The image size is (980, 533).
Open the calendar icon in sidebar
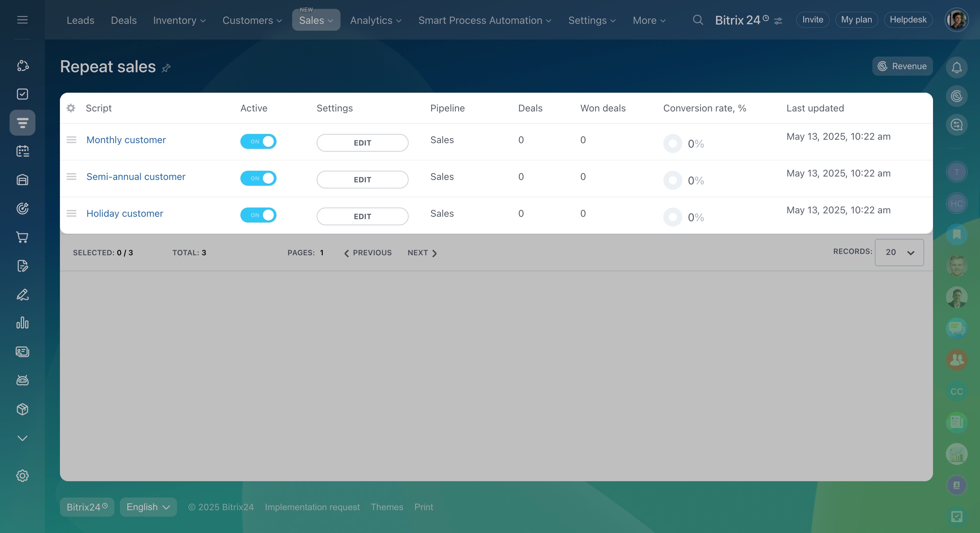coord(22,151)
